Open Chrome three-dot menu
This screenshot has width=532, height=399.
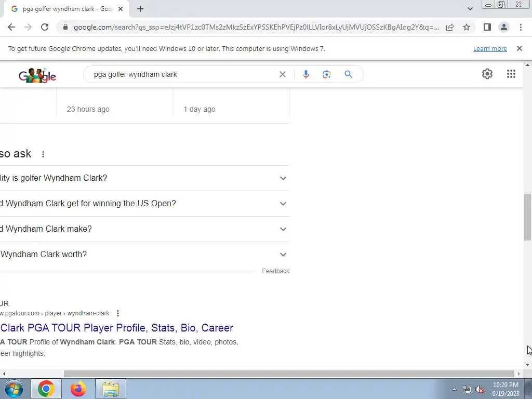pos(521,27)
